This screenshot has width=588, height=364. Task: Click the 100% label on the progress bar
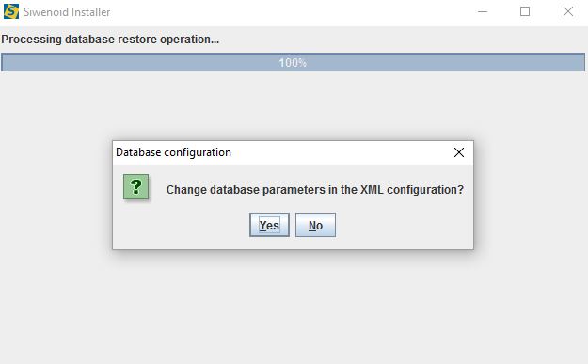pyautogui.click(x=293, y=63)
